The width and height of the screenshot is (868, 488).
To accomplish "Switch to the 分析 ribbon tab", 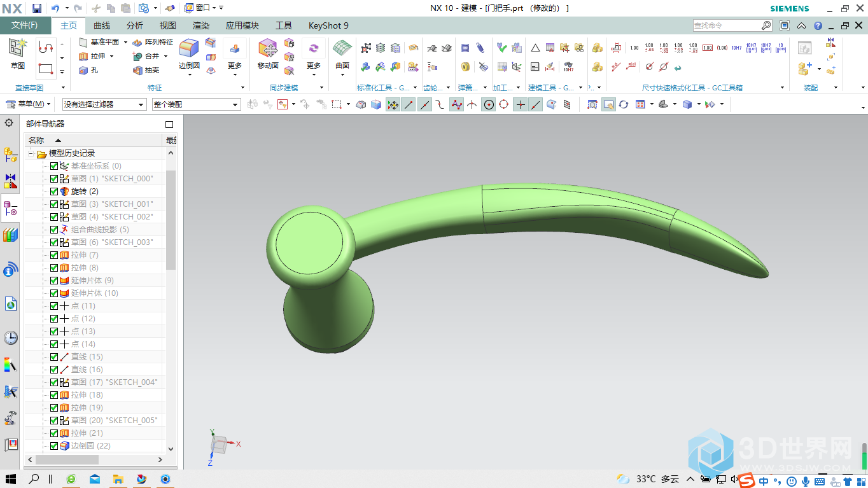I will click(135, 25).
